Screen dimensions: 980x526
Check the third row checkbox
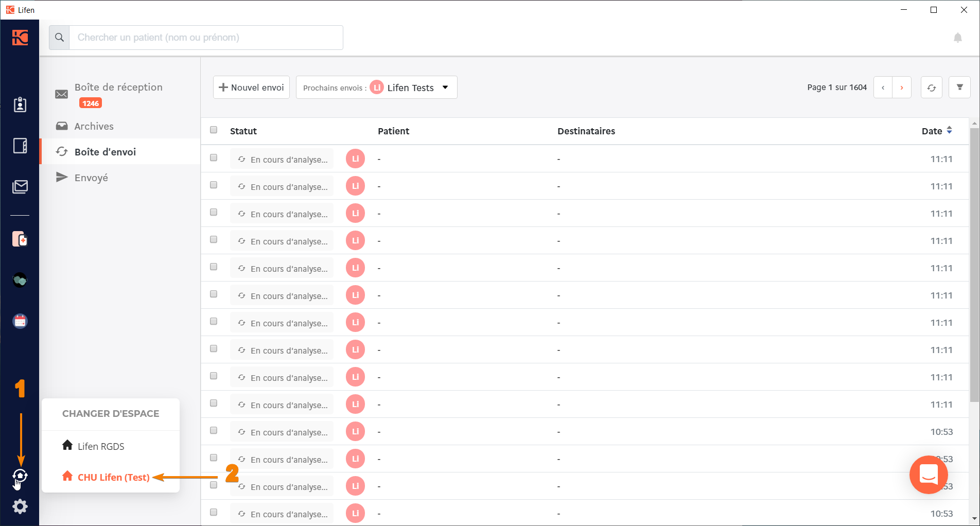[x=214, y=213]
